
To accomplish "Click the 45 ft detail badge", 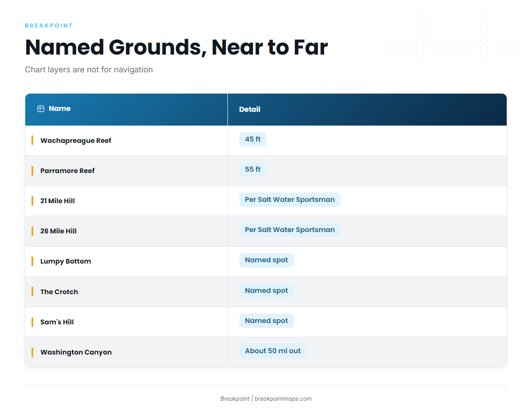I will [x=253, y=139].
